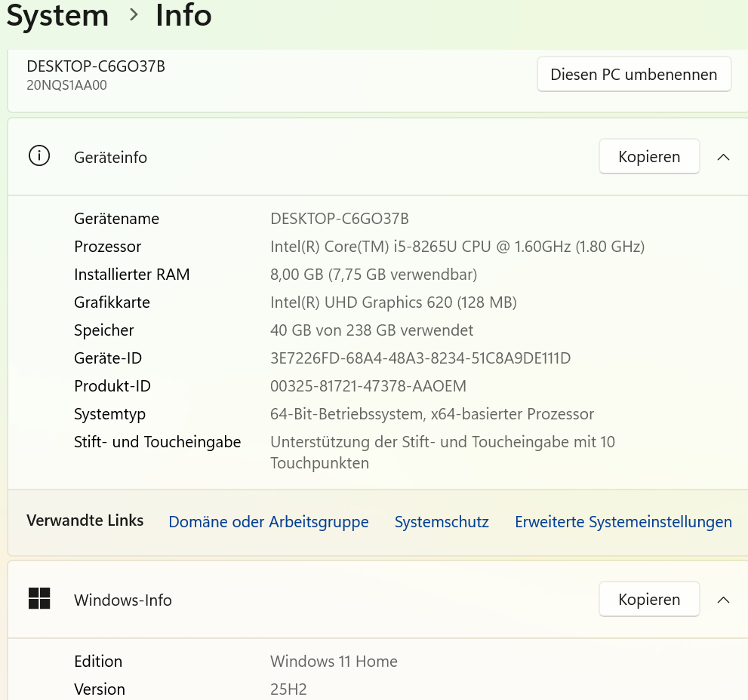The height and width of the screenshot is (700, 748).
Task: Click the Systemtyp label
Action: tap(109, 414)
